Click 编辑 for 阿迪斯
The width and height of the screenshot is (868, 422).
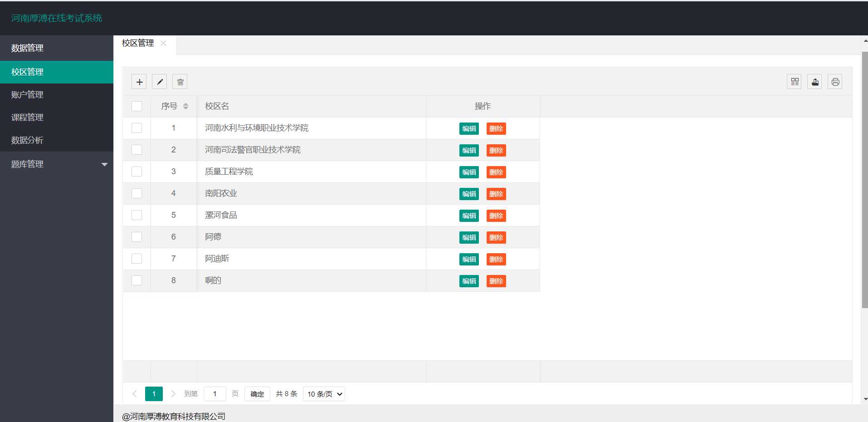pos(469,259)
